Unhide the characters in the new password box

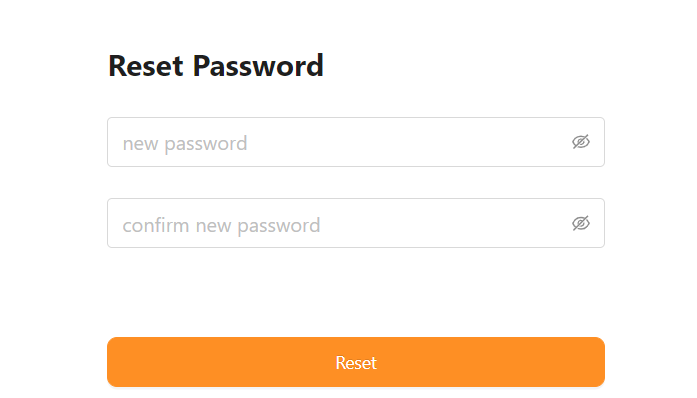[581, 142]
